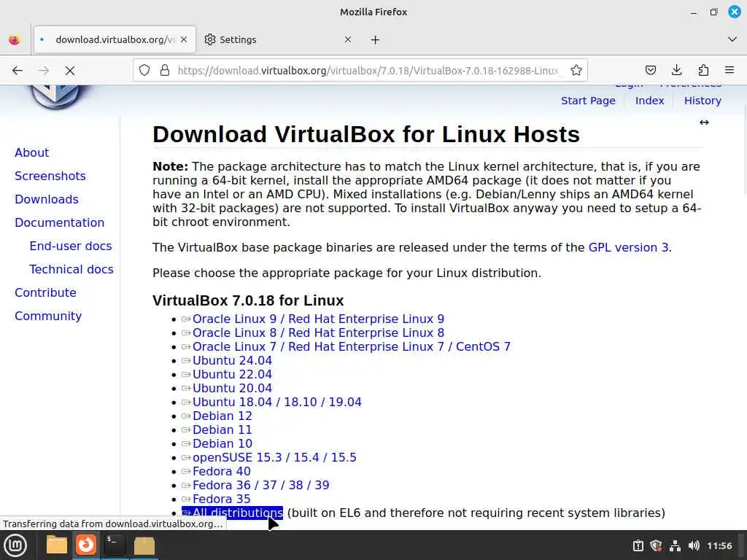Image resolution: width=747 pixels, height=560 pixels.
Task: Click the padlock site information icon
Action: pyautogui.click(x=165, y=71)
